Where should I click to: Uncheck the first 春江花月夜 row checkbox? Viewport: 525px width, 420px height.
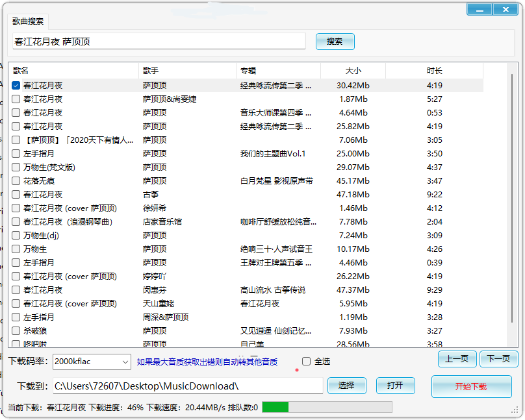click(16, 84)
